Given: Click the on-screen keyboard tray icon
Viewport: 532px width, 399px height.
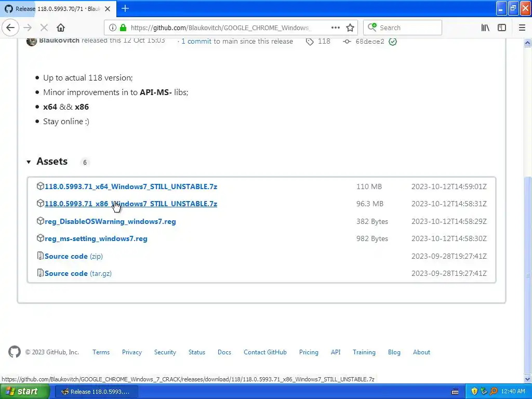Looking at the screenshot, I should 455,392.
